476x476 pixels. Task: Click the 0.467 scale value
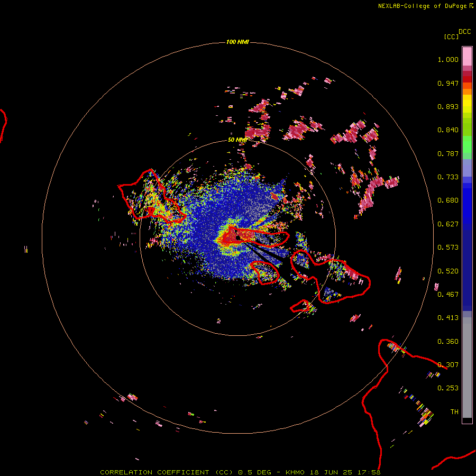pyautogui.click(x=448, y=295)
